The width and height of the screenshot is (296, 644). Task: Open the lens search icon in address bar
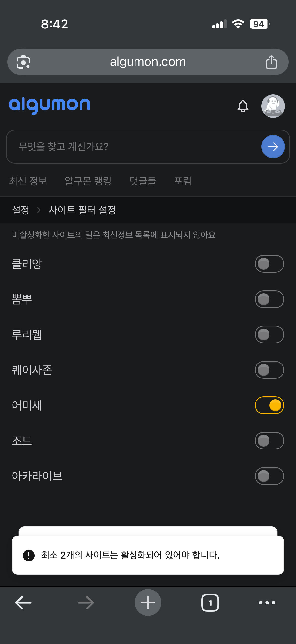tap(23, 62)
